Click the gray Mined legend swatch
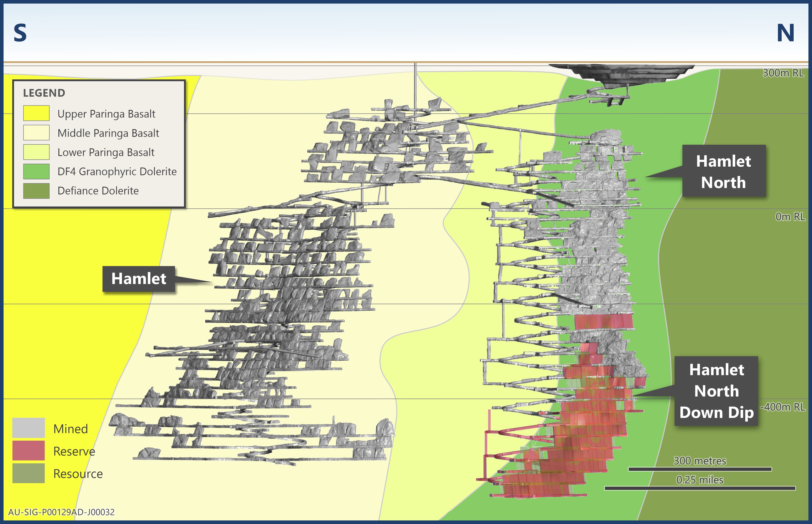This screenshot has width=812, height=524. tap(28, 428)
